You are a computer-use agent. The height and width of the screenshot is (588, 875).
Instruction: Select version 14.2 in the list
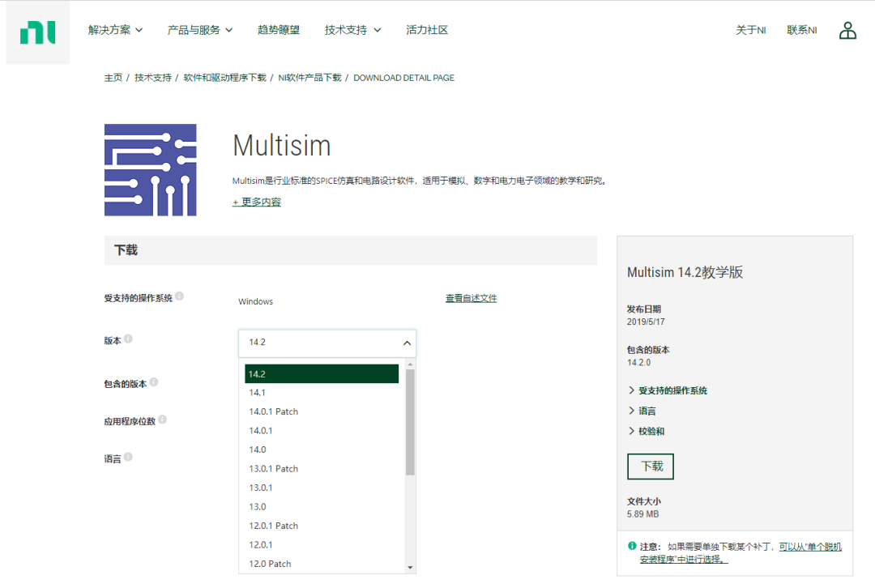click(x=322, y=373)
